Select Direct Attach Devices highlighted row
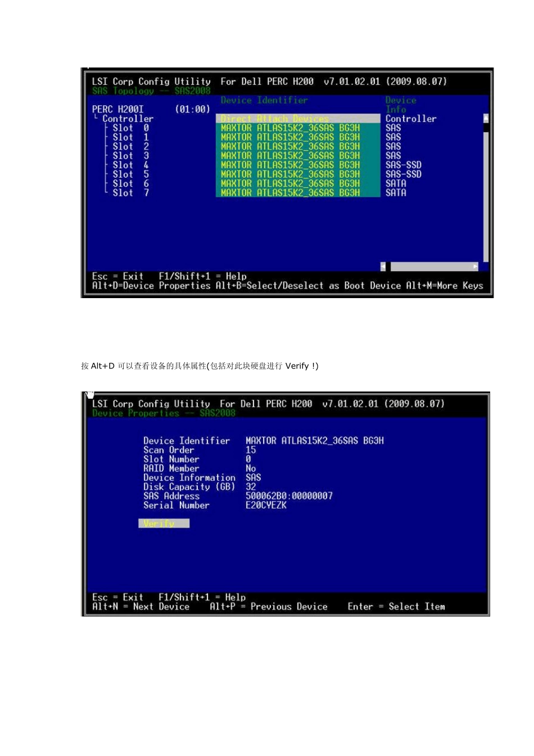This screenshot has width=534, height=756. pos(298,119)
